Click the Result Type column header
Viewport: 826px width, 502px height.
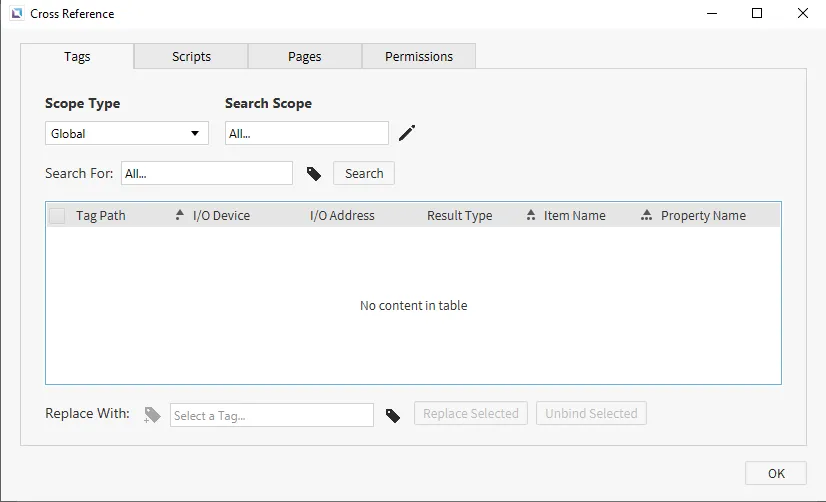pos(459,215)
